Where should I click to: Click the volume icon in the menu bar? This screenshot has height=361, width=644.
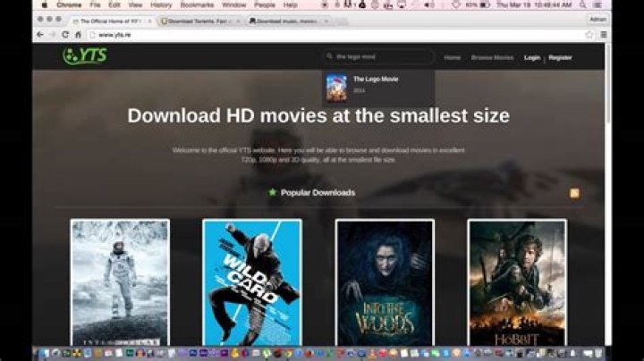pyautogui.click(x=429, y=5)
